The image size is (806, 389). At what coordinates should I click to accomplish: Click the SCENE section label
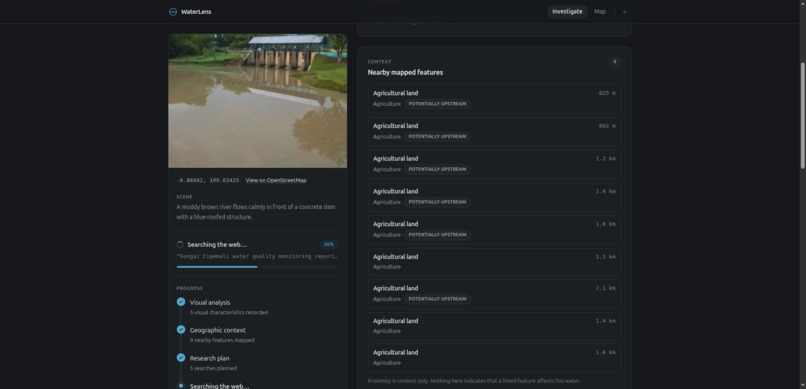pos(184,197)
